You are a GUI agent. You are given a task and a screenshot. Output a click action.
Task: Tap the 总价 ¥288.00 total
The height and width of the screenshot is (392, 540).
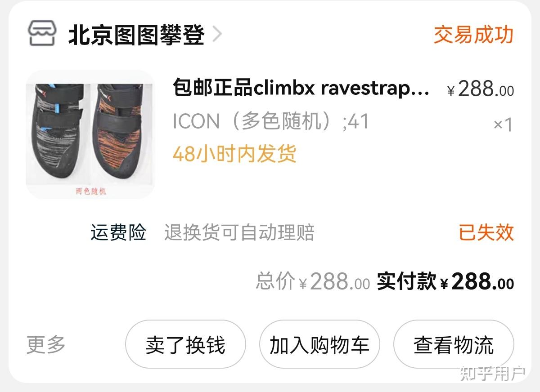pos(313,282)
